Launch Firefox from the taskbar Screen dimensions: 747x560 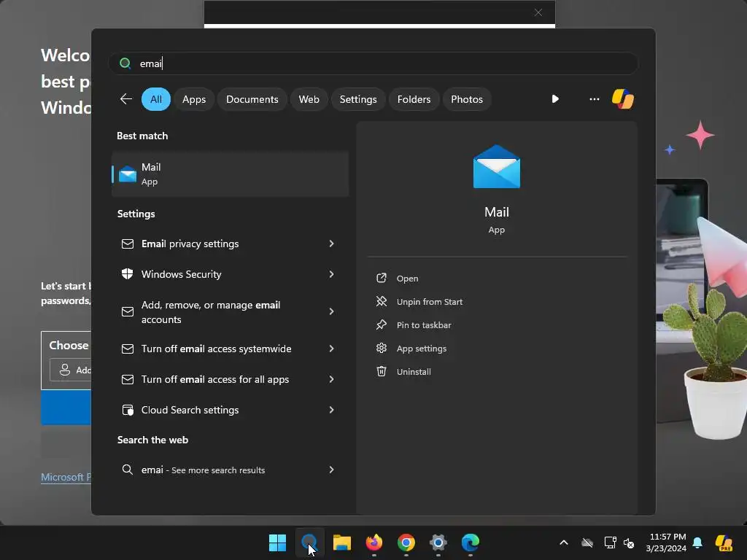(374, 542)
